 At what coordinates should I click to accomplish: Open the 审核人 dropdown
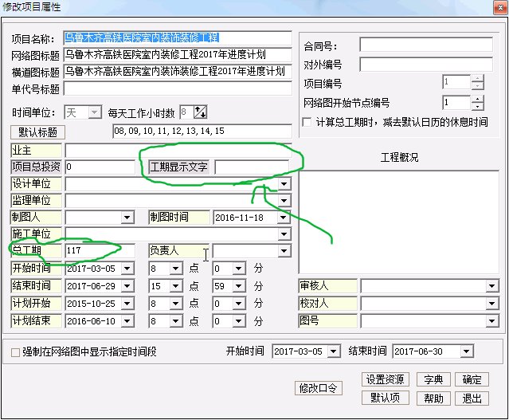pyautogui.click(x=491, y=286)
